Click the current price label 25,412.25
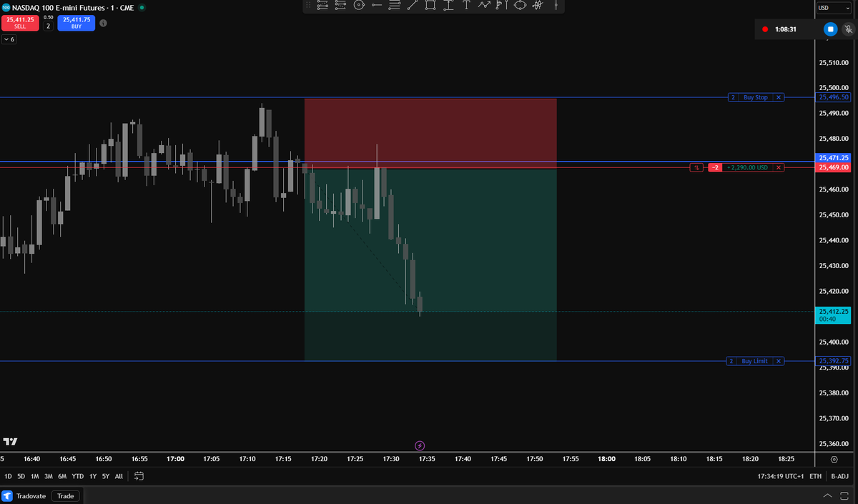The image size is (858, 504). [834, 315]
